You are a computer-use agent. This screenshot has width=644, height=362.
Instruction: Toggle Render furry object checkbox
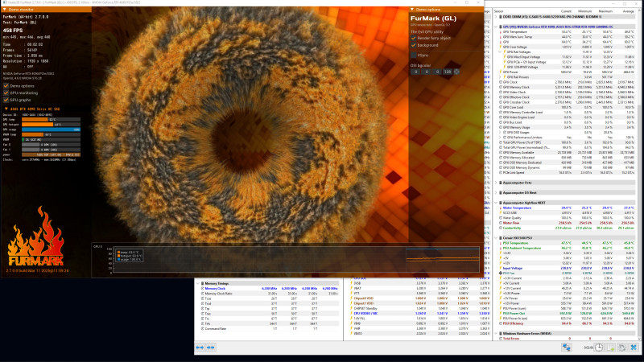pos(414,38)
